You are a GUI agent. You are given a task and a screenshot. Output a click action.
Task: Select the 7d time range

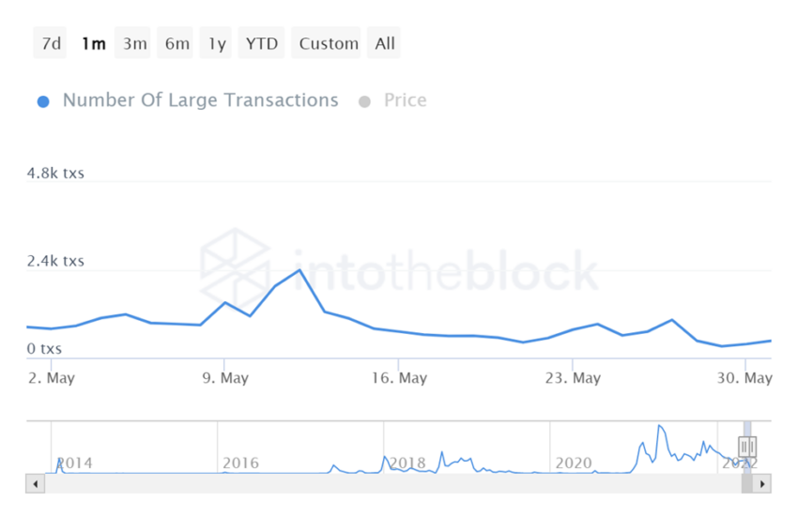(x=51, y=43)
